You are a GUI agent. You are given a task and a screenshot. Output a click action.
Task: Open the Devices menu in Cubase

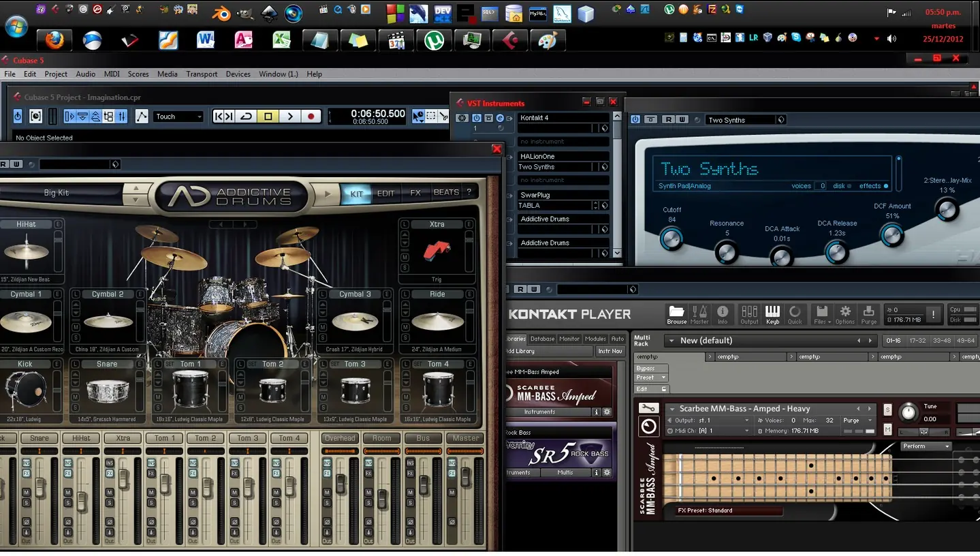[238, 74]
